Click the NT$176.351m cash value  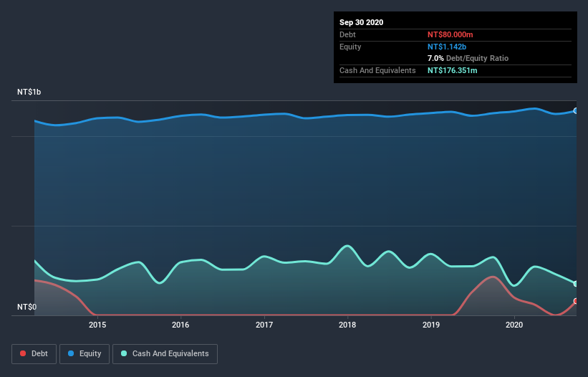tap(452, 70)
